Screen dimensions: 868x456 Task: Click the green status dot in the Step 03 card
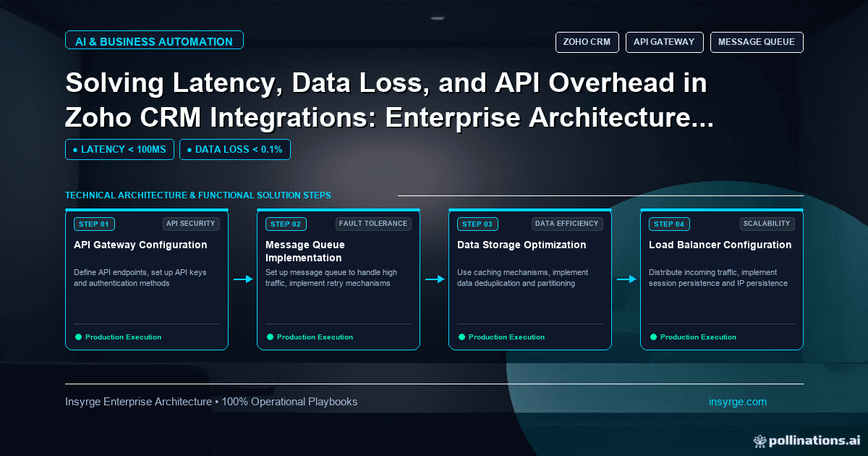coord(461,337)
